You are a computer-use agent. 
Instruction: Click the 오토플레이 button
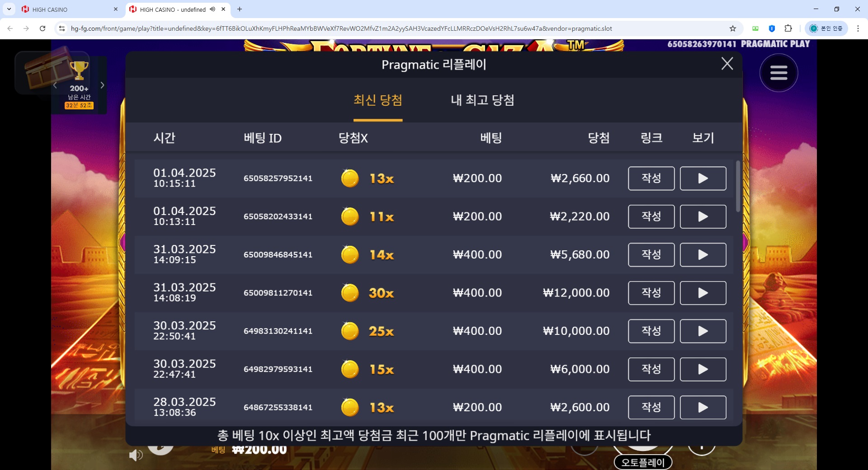click(x=643, y=462)
